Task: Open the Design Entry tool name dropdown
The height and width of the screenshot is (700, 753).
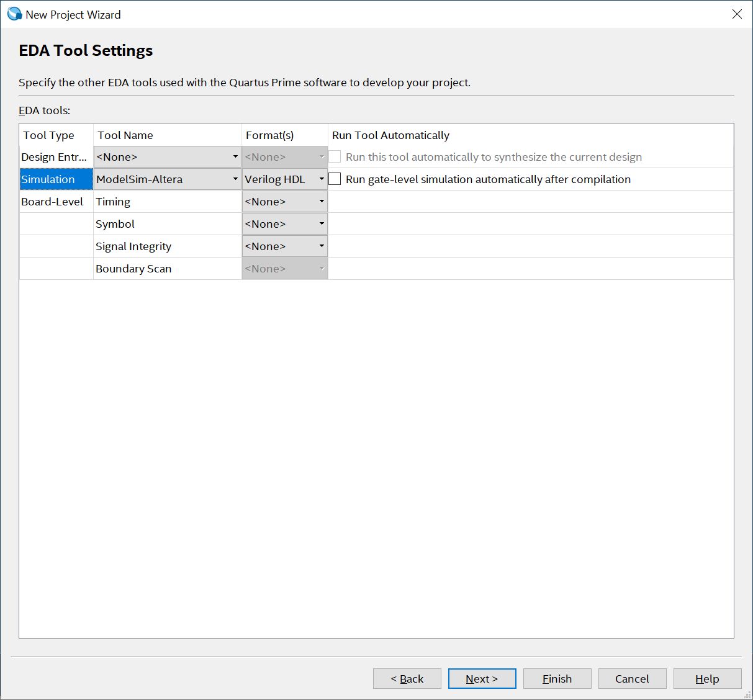Action: 167,157
